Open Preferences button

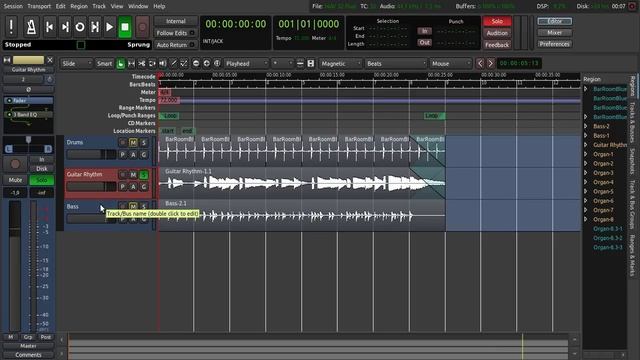tap(554, 44)
